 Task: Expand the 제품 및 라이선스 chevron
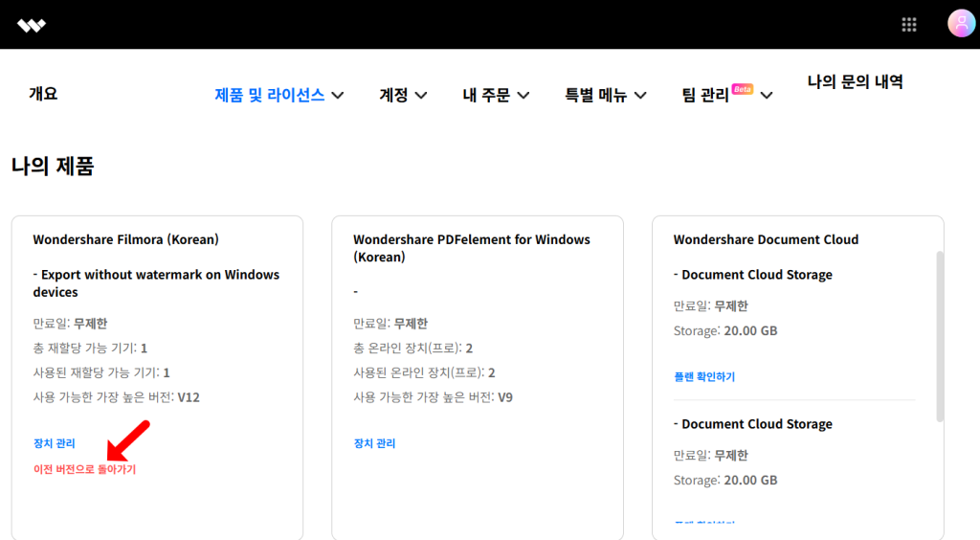tap(338, 96)
